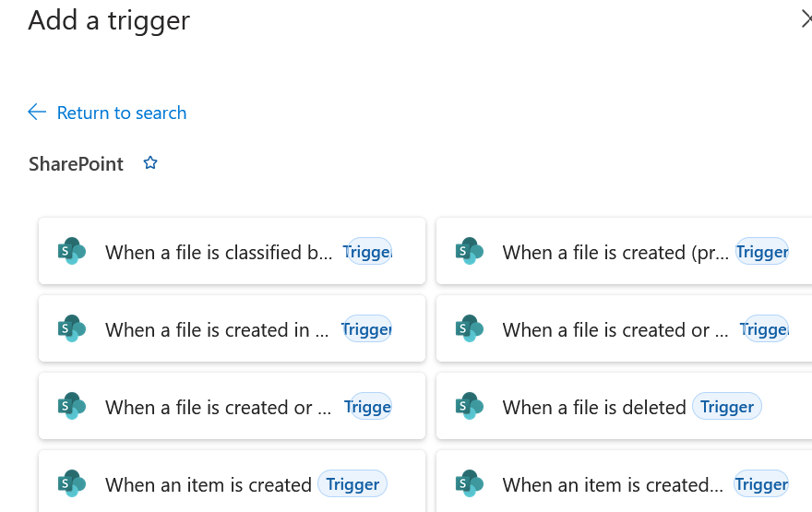
Task: Close the Add a trigger panel
Action: [x=806, y=19]
